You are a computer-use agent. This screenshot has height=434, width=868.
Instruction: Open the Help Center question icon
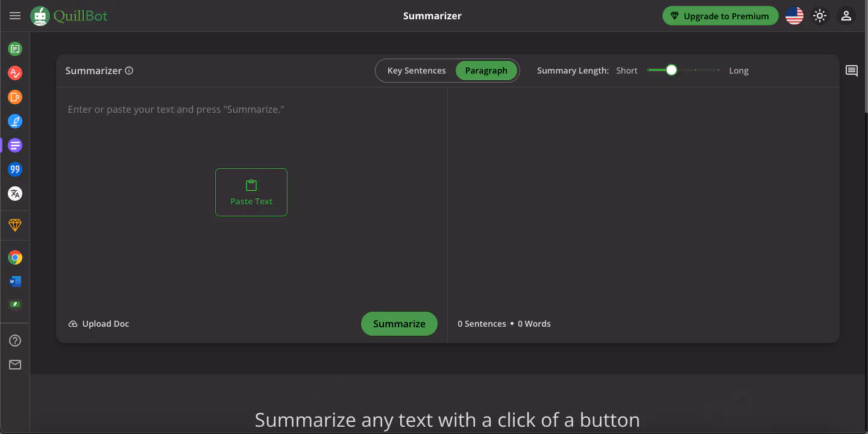tap(15, 341)
